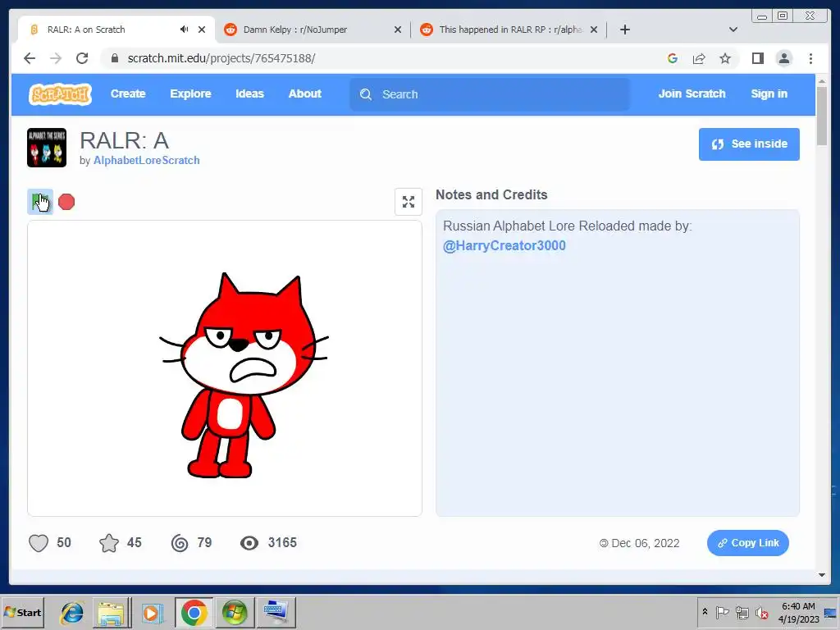Toggle the browser side panel
This screenshot has width=840, height=630.
click(x=757, y=58)
